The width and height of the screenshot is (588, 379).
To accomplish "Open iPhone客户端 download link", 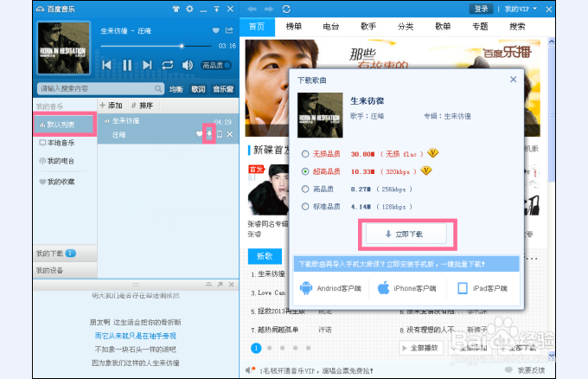I will (406, 288).
